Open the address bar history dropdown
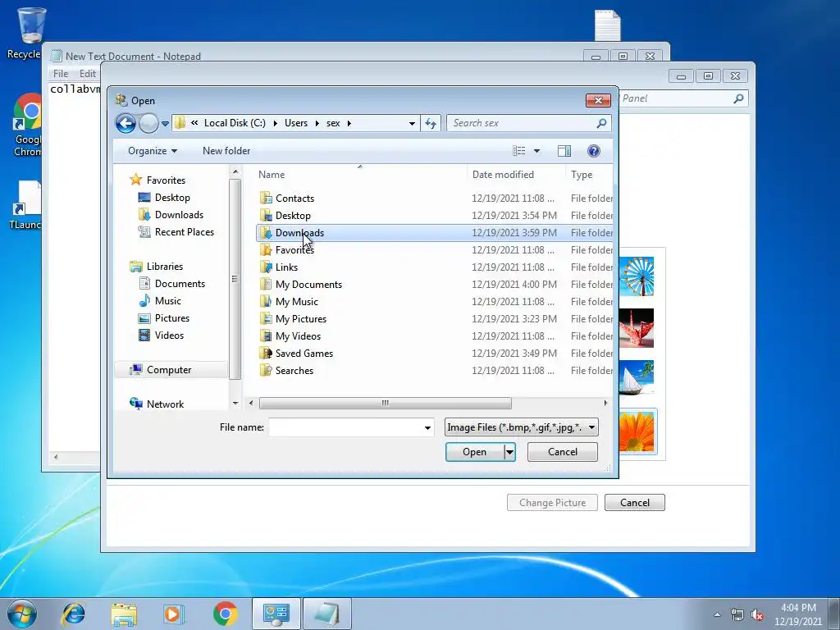This screenshot has width=840, height=630. [412, 123]
